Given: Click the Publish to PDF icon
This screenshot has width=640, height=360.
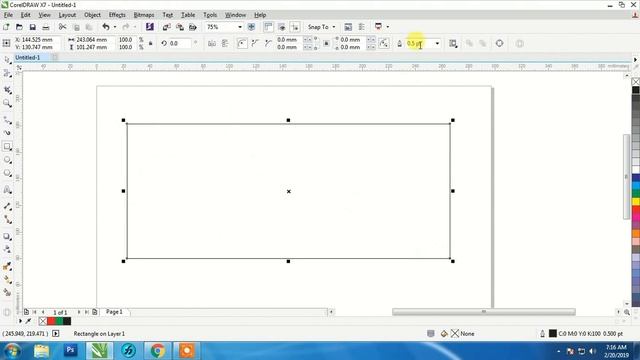Looking at the screenshot, I should (x=193, y=27).
